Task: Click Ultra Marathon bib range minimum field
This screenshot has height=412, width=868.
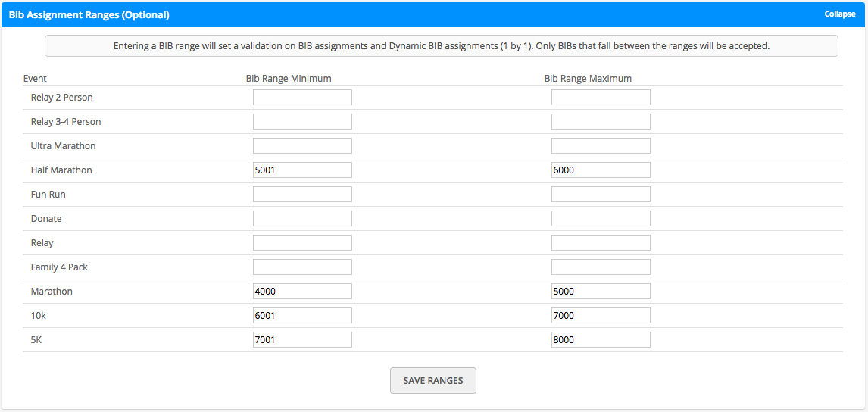Action: click(302, 145)
